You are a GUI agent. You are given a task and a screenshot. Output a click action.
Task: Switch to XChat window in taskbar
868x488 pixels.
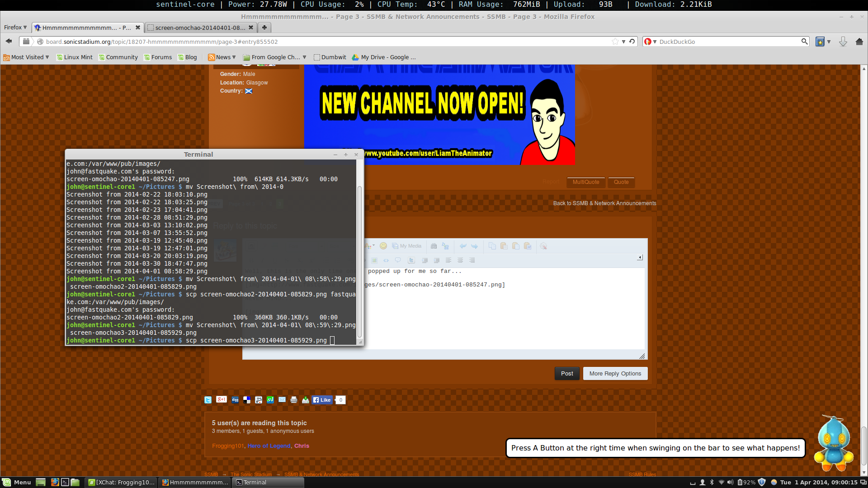tap(122, 482)
